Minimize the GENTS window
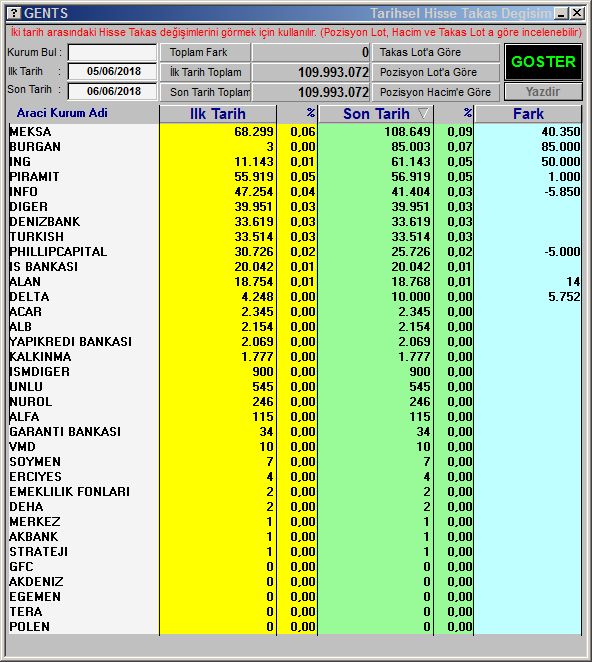Image resolution: width=592 pixels, height=662 pixels. coord(561,14)
